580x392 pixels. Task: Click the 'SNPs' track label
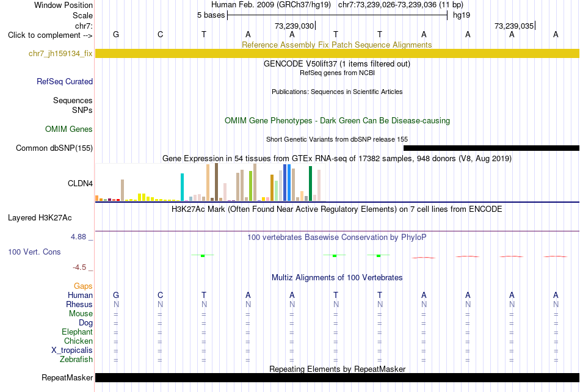pos(82,110)
